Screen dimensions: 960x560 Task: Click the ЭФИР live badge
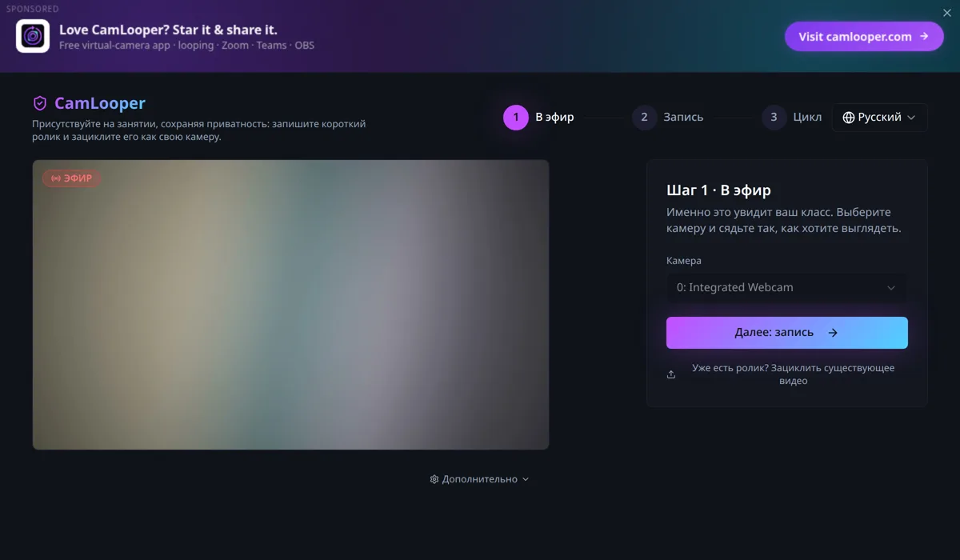point(72,178)
